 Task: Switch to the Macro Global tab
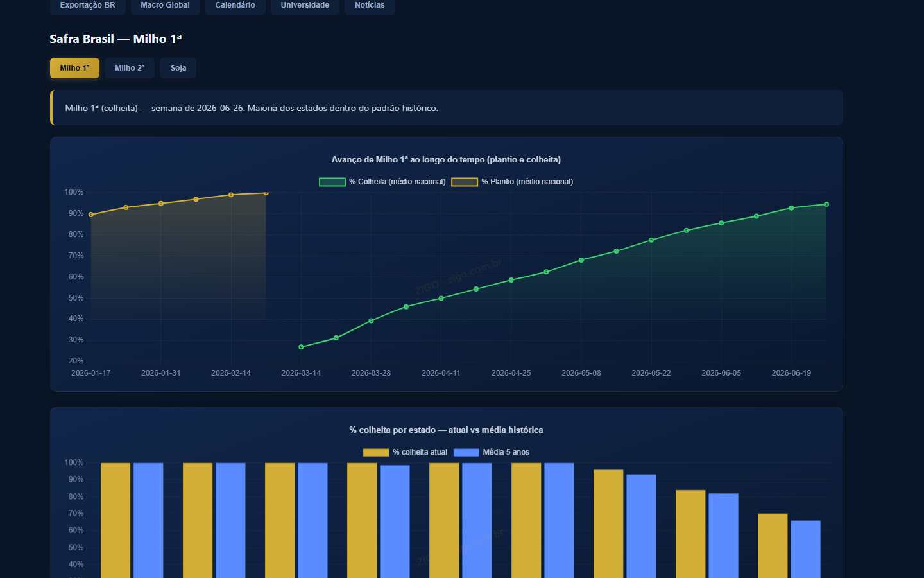(x=166, y=6)
